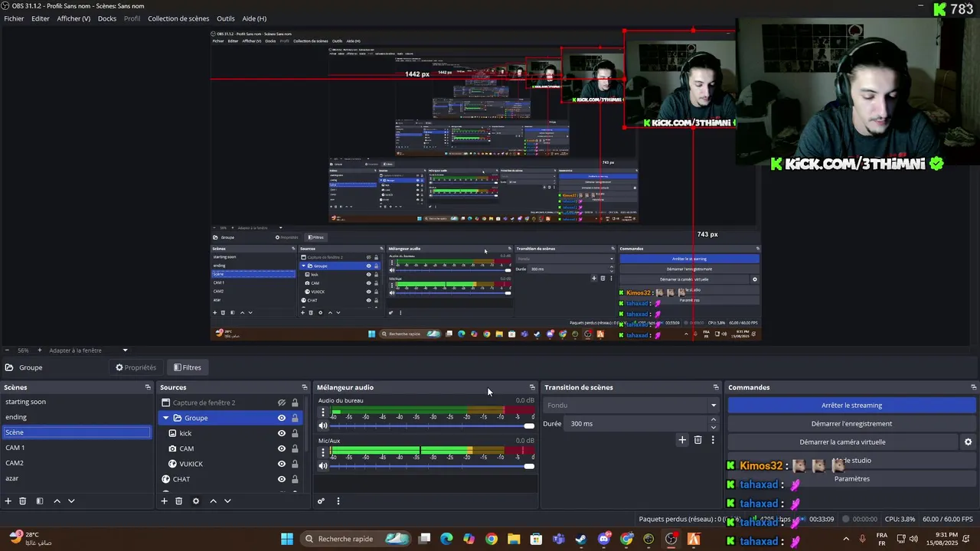The image size is (980, 551).
Task: Select the CAM2 scene
Action: click(x=77, y=463)
